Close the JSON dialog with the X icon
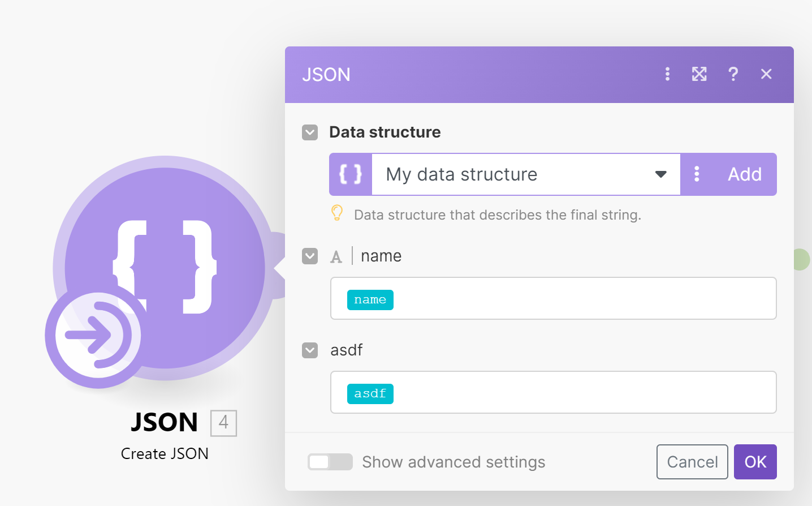The image size is (812, 506). (x=766, y=74)
